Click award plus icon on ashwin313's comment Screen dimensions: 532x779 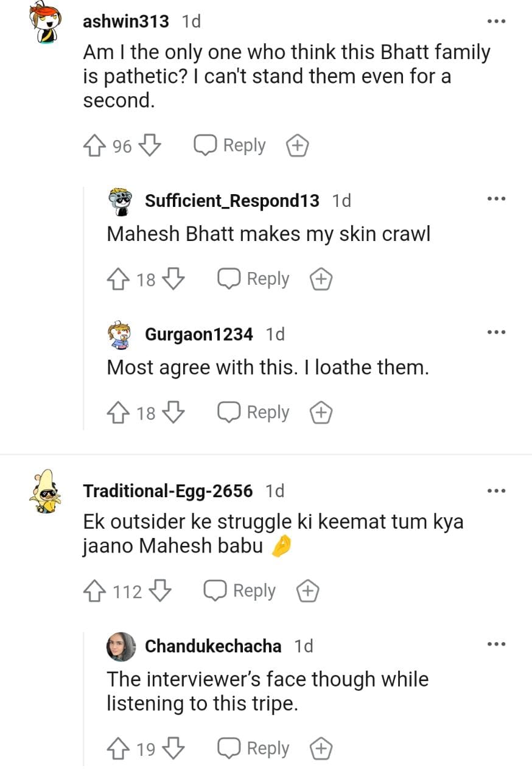[297, 146]
